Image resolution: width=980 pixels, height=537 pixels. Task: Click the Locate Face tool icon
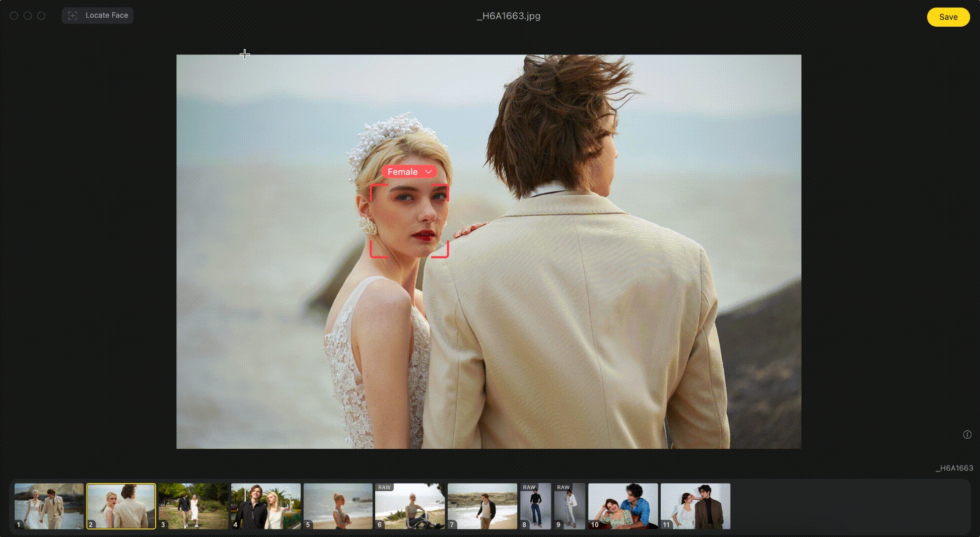point(73,16)
